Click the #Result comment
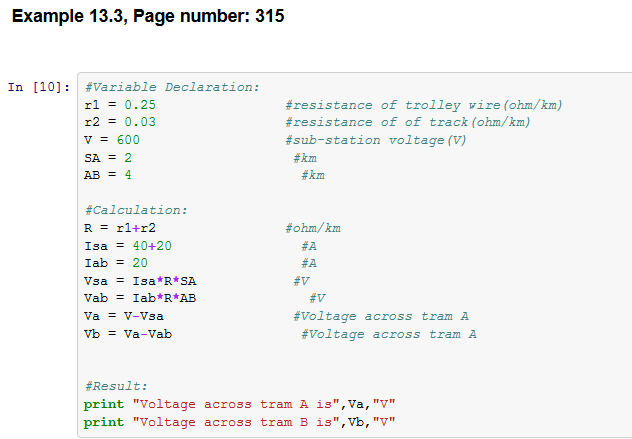Image resolution: width=632 pixels, height=439 pixels. pos(116,386)
